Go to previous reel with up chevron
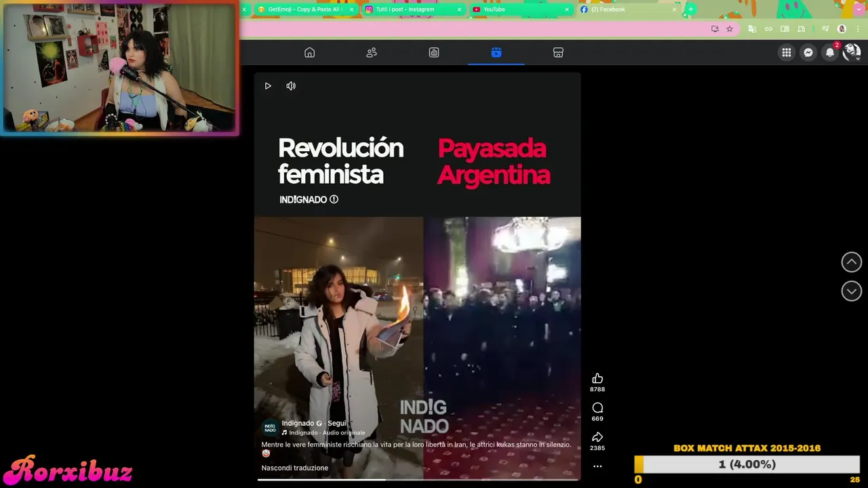This screenshot has height=488, width=868. tap(852, 262)
